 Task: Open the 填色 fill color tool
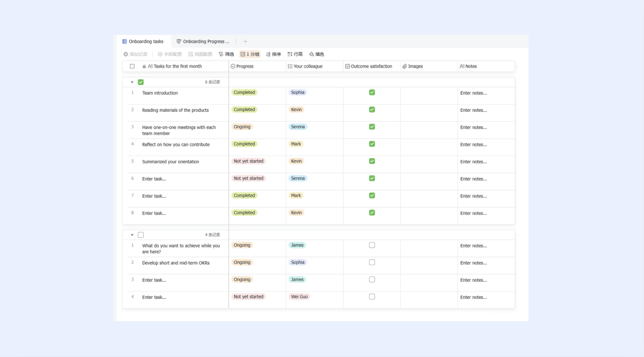click(x=317, y=54)
